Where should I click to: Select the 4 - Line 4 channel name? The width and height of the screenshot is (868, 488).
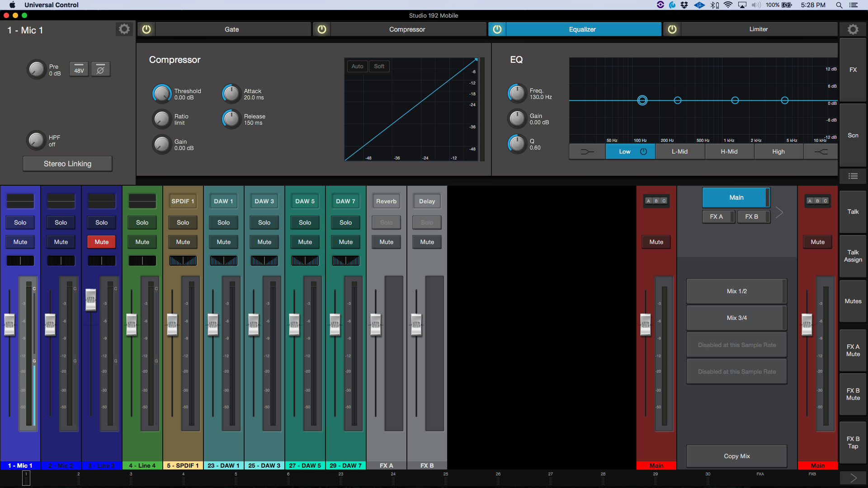[142, 466]
